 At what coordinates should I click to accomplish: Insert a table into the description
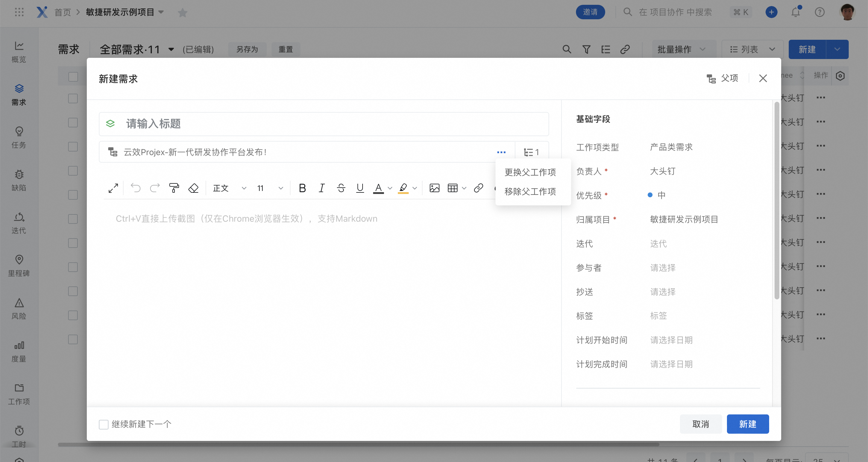452,188
